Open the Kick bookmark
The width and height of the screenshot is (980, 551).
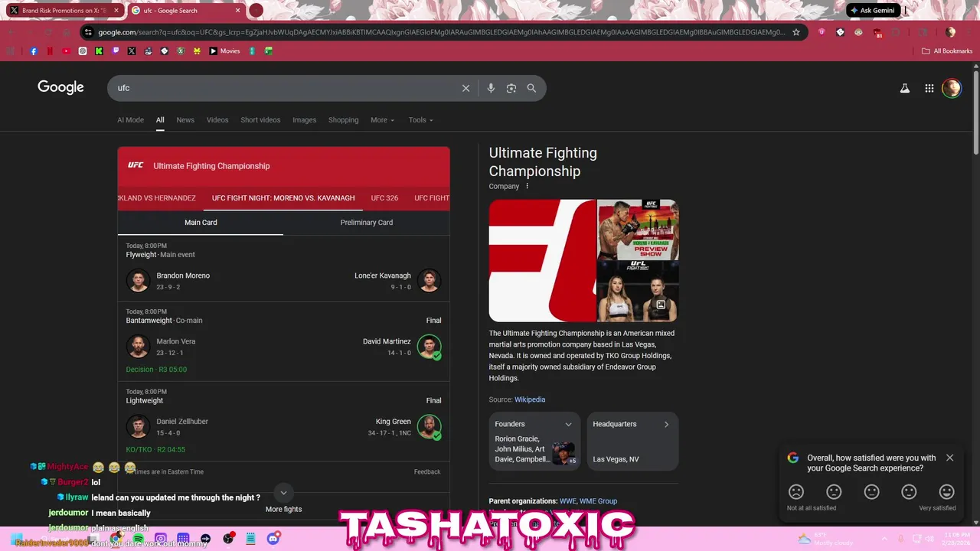(x=100, y=51)
